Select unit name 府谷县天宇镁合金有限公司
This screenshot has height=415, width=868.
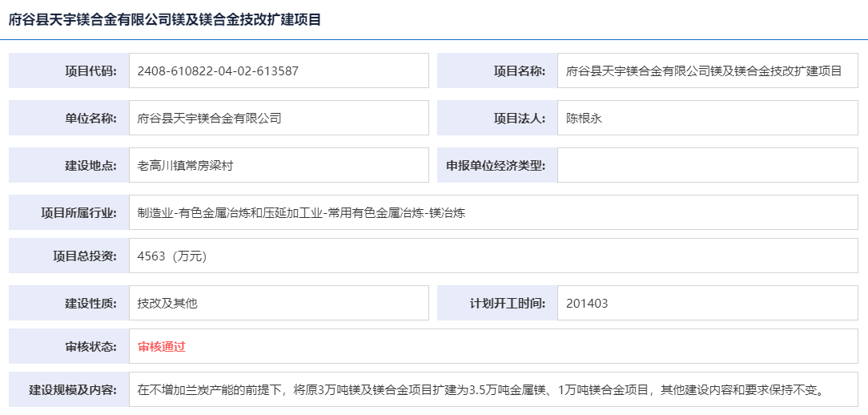click(x=209, y=118)
